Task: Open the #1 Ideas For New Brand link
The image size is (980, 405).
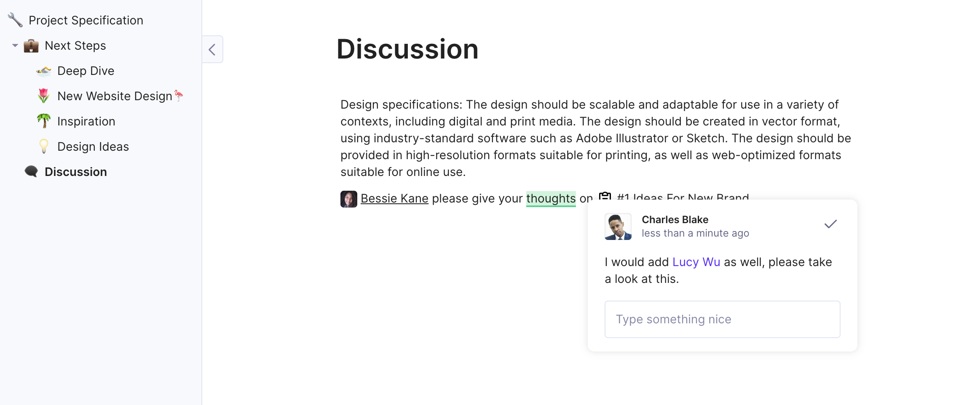Action: [683, 196]
